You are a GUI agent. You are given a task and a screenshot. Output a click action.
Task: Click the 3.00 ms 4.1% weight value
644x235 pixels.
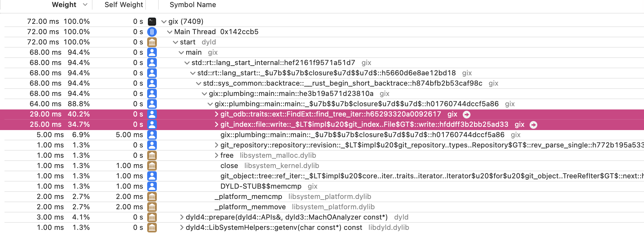point(63,217)
